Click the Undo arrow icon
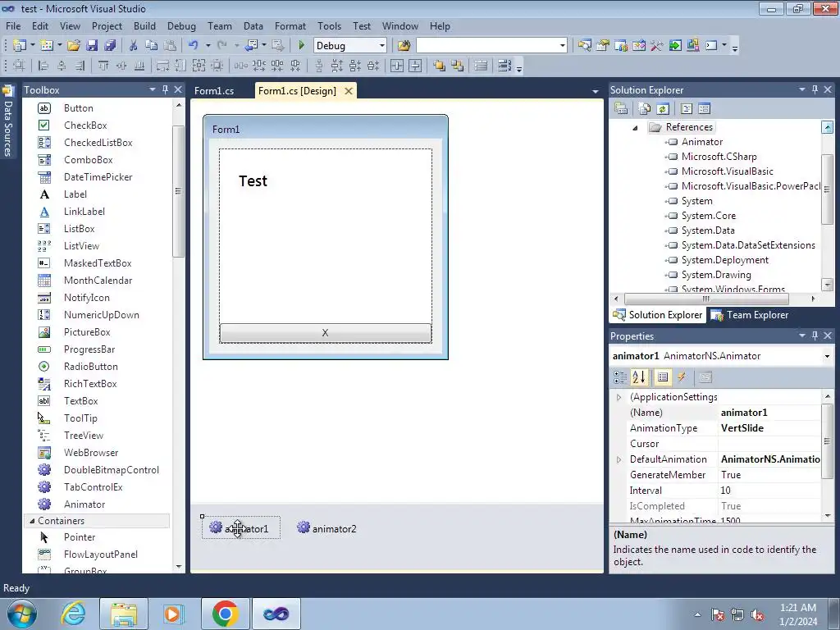This screenshot has height=630, width=840. [x=194, y=46]
